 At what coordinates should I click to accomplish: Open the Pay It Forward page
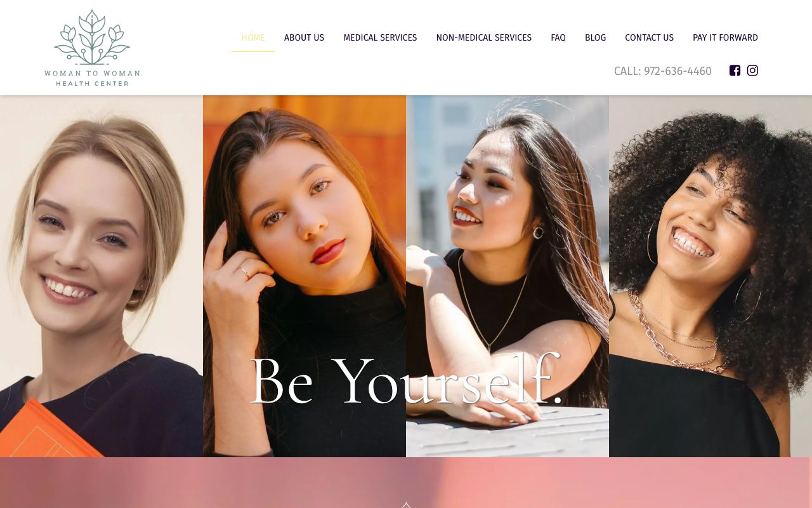click(725, 37)
